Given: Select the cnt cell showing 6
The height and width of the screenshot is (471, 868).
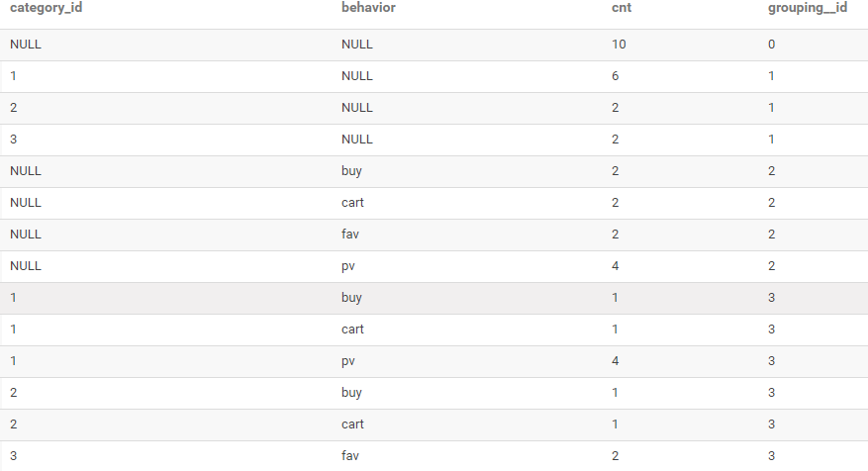Looking at the screenshot, I should tap(616, 76).
